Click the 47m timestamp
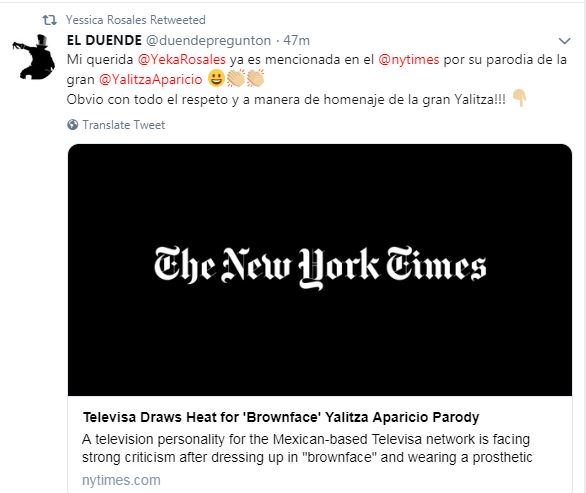The width and height of the screenshot is (586, 493). (x=296, y=40)
